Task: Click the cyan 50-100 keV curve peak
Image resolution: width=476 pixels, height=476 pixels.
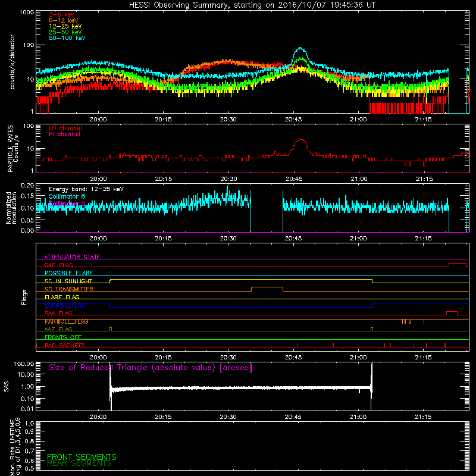Action: pyautogui.click(x=300, y=48)
